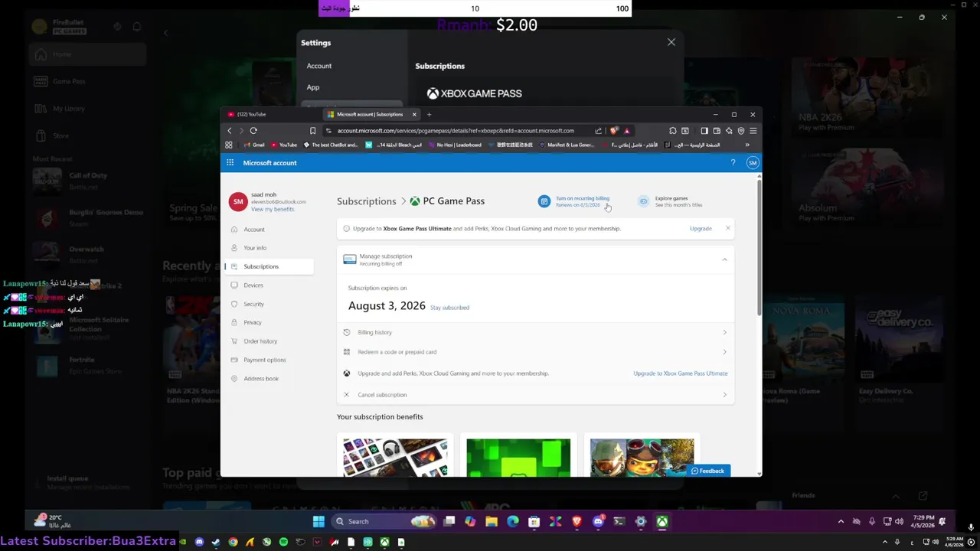Screen dimensions: 980x551
Task: Open Devices in the sidebar
Action: 253,285
